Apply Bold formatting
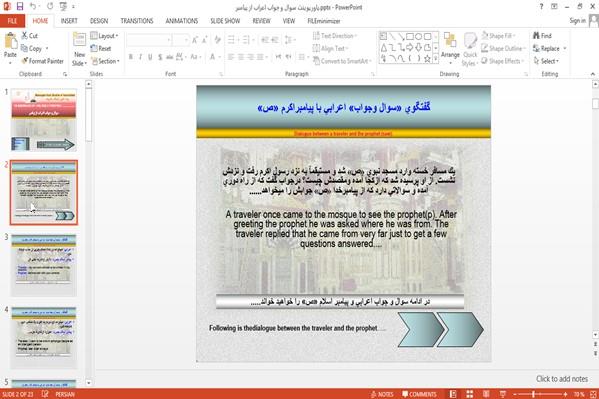Viewport: 599px width, 399px height. [x=131, y=57]
